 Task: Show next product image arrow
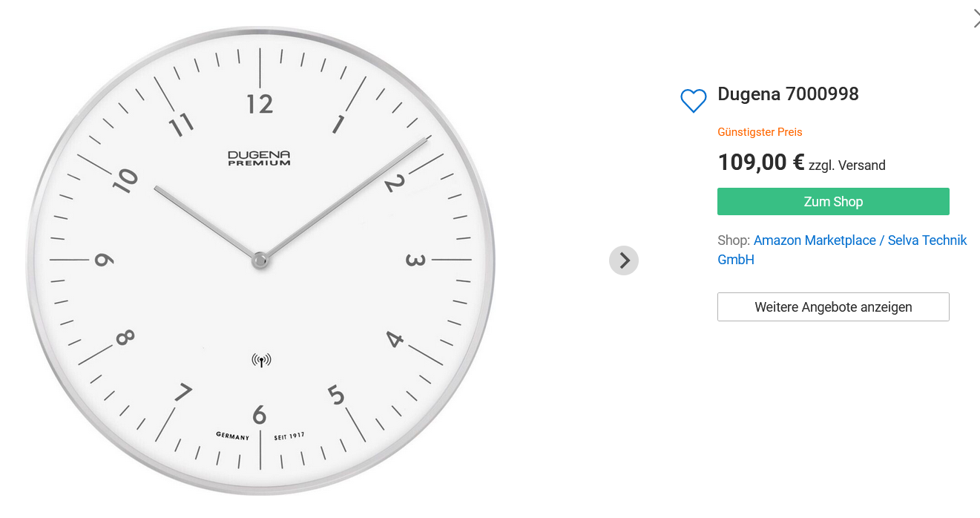pos(624,260)
